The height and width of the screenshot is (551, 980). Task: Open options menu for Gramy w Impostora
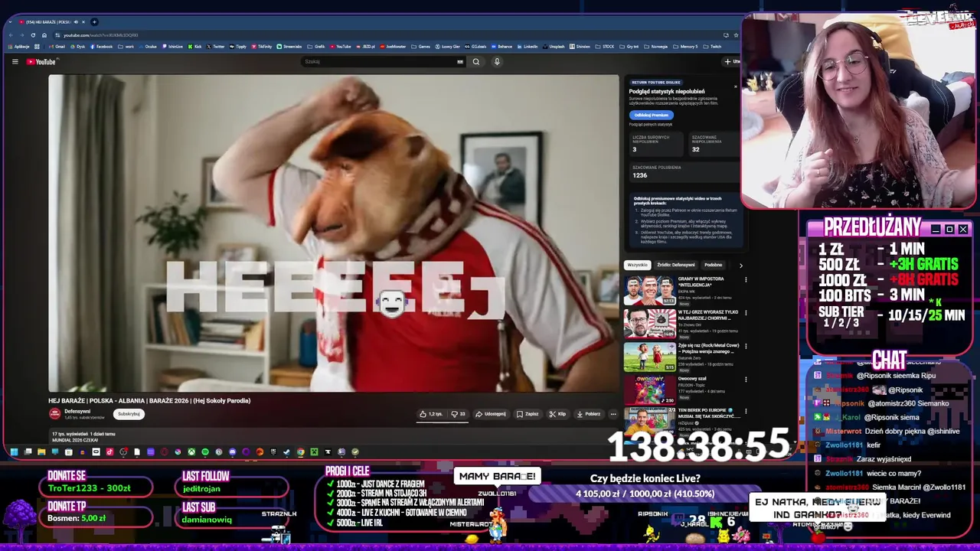tap(746, 279)
